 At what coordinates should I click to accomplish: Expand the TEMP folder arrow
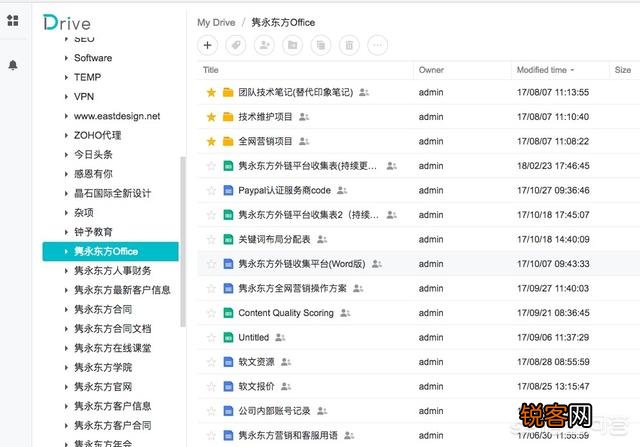66,77
